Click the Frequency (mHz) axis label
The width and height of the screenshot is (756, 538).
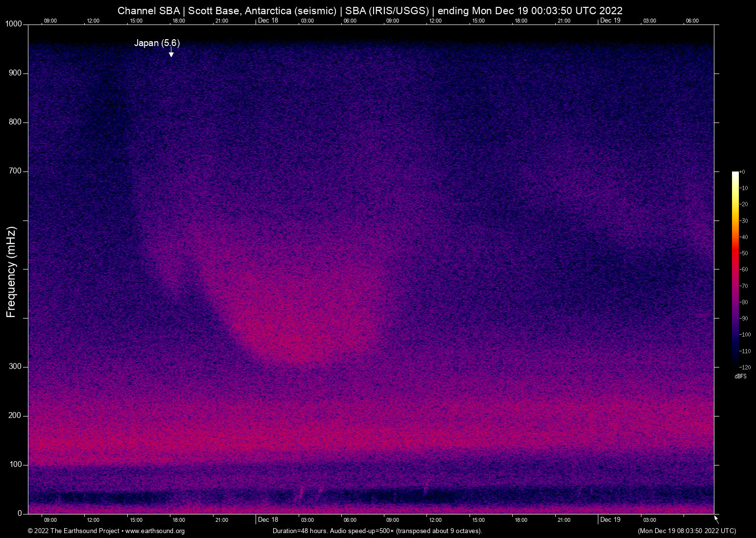pos(11,272)
